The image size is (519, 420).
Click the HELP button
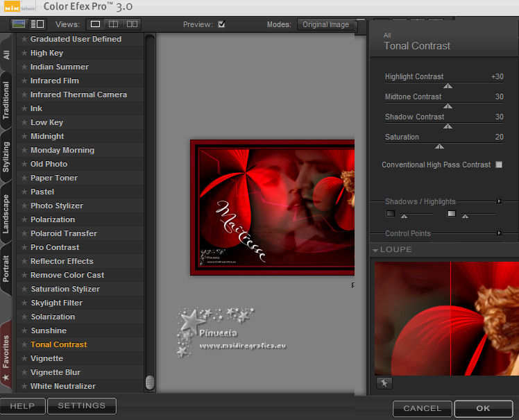click(22, 405)
